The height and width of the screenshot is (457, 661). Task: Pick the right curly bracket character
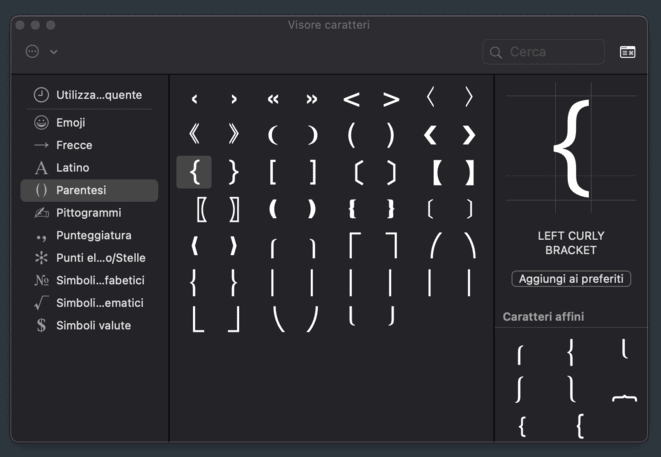coord(233,172)
